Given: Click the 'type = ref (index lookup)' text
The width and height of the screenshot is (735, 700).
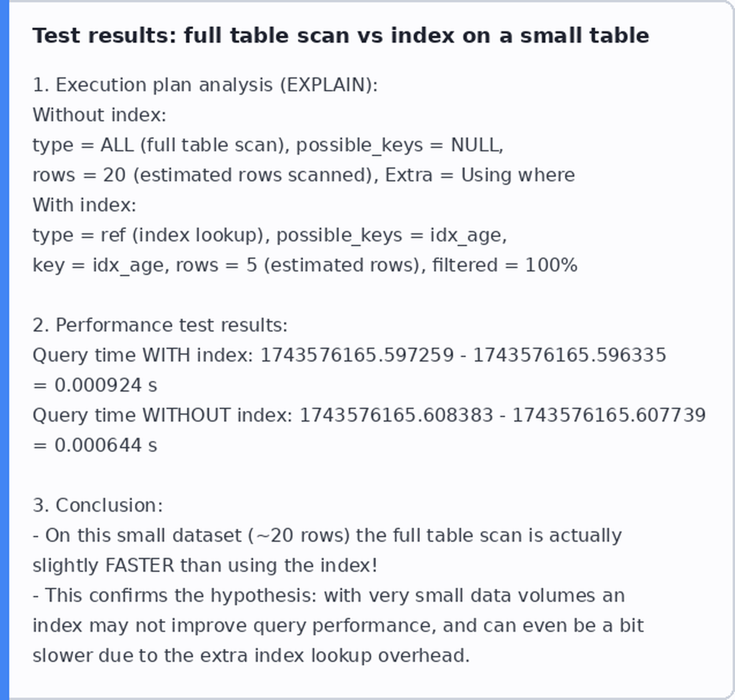Looking at the screenshot, I should pos(150,235).
